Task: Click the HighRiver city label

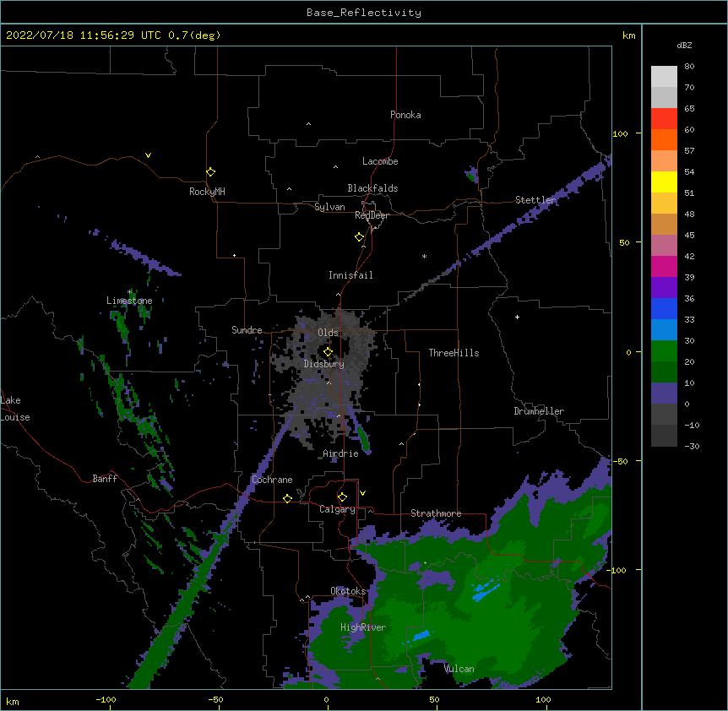Action: point(363,627)
